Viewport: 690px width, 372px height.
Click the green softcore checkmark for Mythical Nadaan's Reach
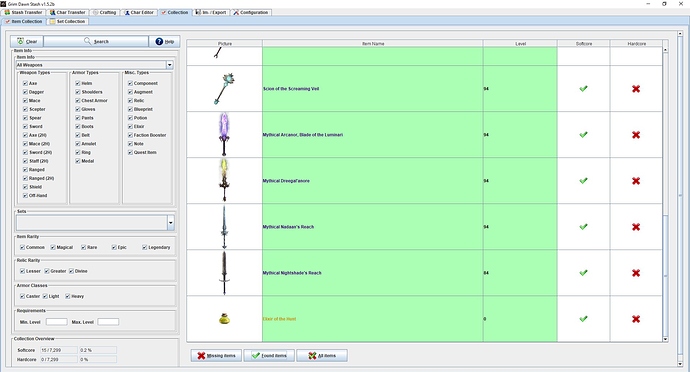click(583, 227)
